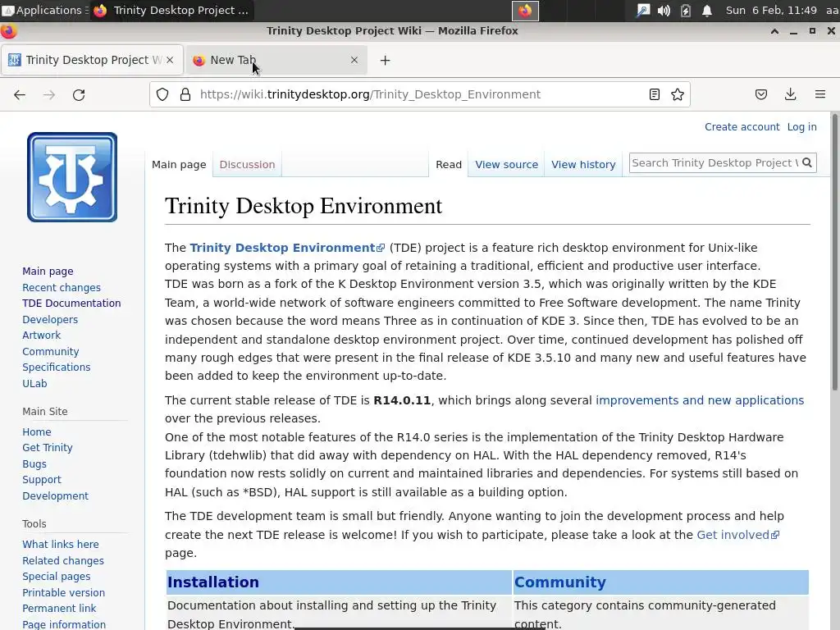Open the Installation section heading

213,582
